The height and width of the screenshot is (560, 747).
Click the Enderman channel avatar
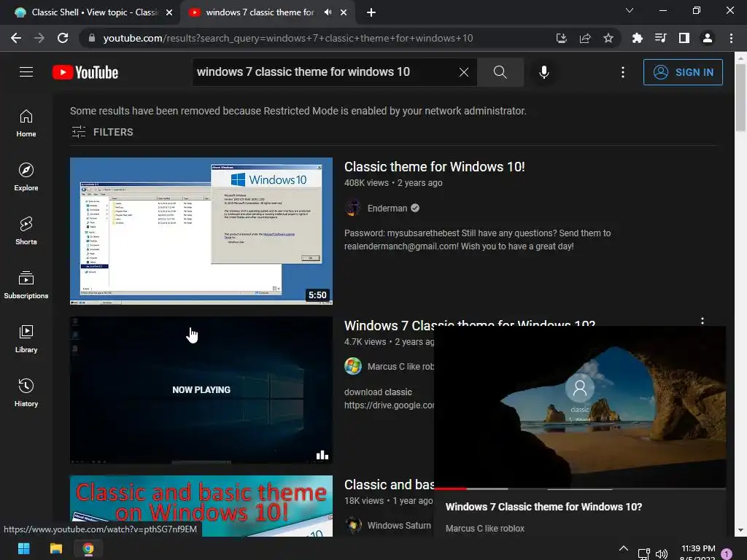click(x=353, y=208)
